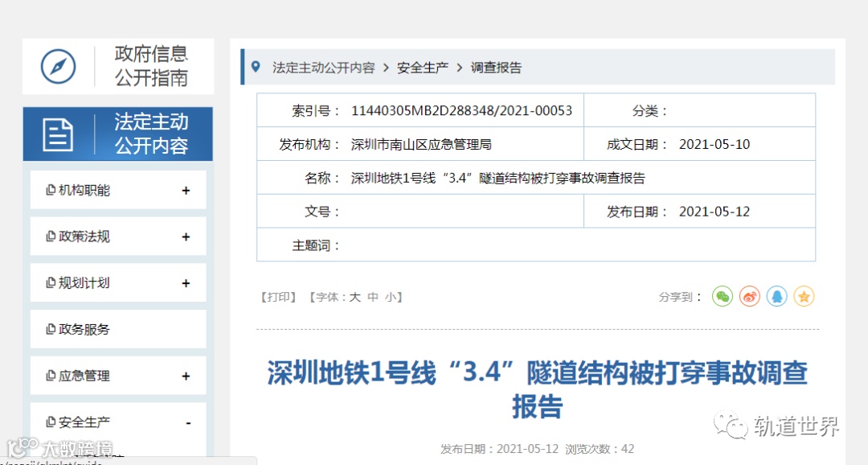Click the publisher 深圳市南山区应急管理局
This screenshot has height=465, width=868.
pos(421,145)
